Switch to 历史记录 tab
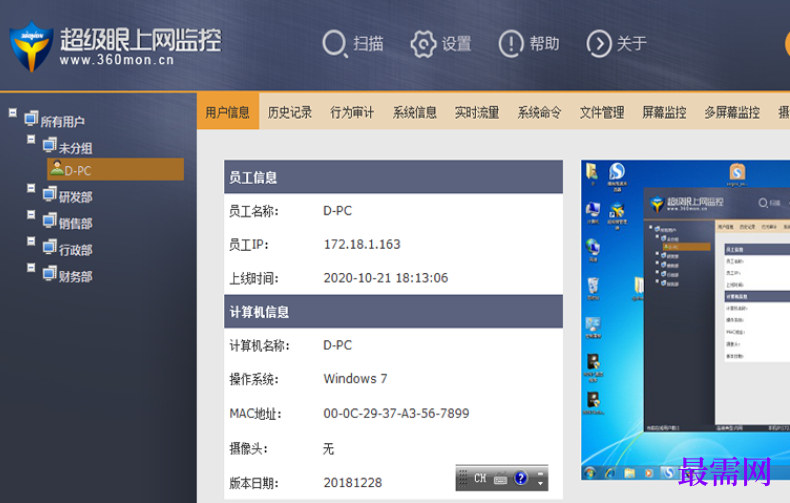Image resolution: width=790 pixels, height=503 pixels. [290, 112]
